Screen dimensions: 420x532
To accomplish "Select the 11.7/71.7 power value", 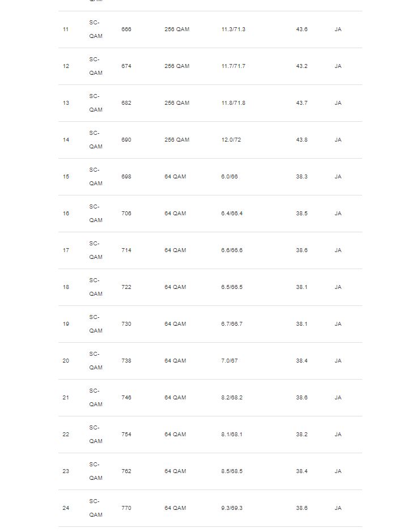I will tap(233, 66).
